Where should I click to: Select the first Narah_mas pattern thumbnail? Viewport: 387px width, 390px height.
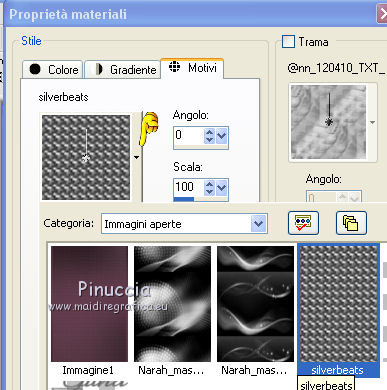point(172,304)
